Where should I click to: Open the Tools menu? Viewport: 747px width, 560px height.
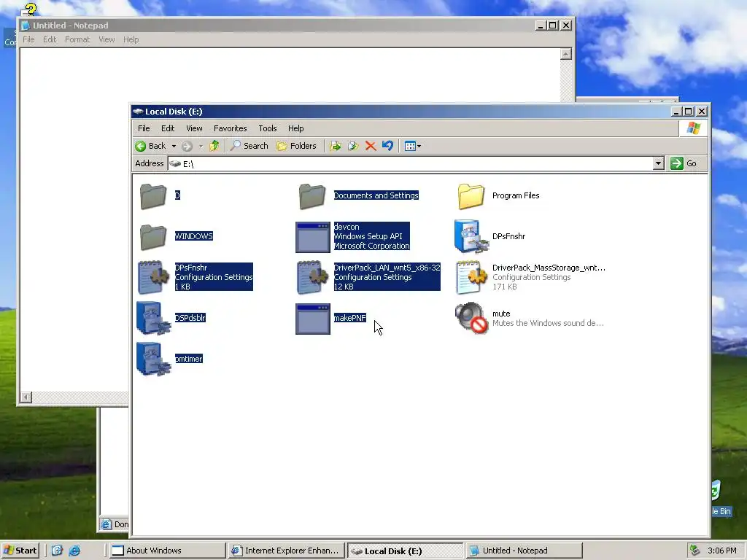coord(267,128)
